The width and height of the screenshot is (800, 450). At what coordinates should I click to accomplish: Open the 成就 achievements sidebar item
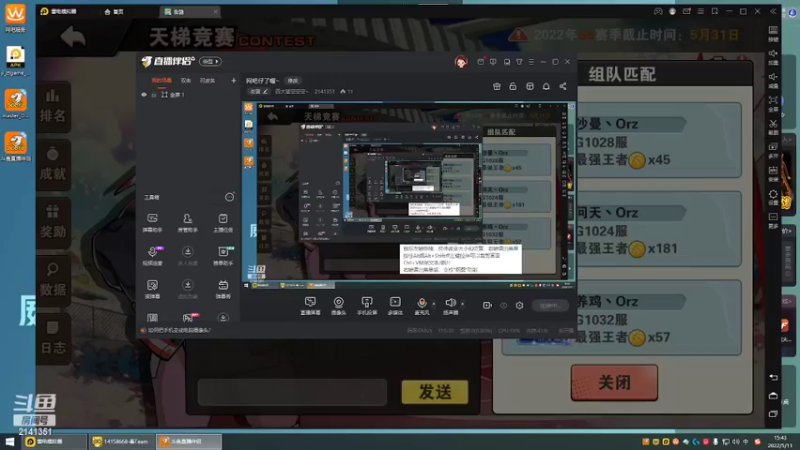point(53,165)
